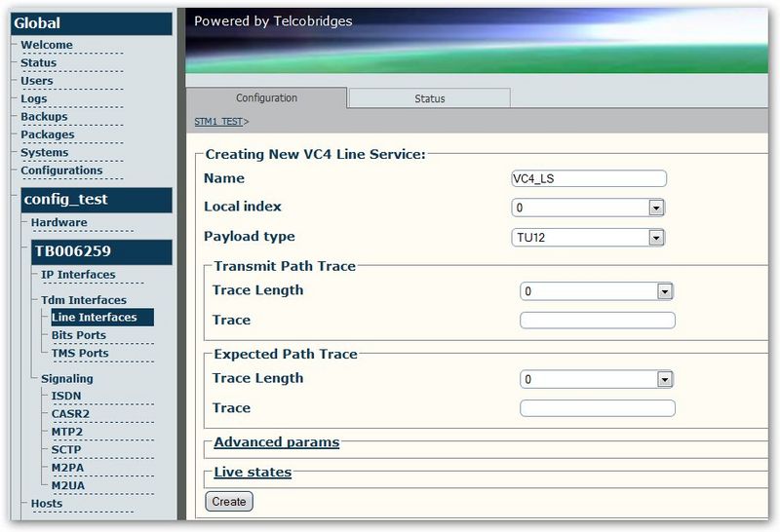Follow the STM1_TEST breadcrumb link
780x532 pixels.
pyautogui.click(x=218, y=122)
